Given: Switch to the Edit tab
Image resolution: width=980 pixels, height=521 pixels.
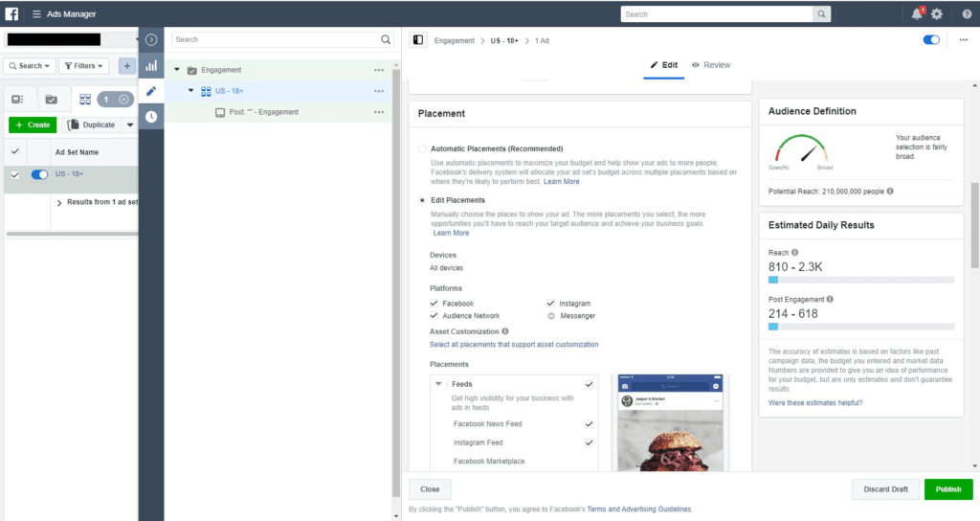Looking at the screenshot, I should click(x=664, y=65).
